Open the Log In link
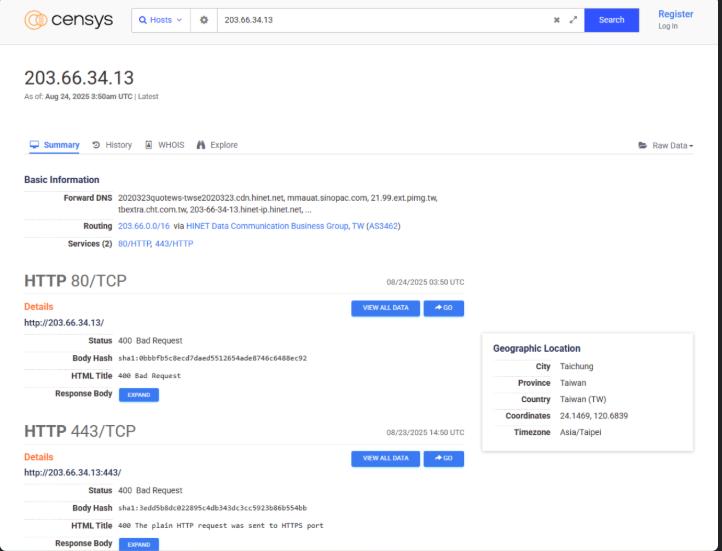 668,26
